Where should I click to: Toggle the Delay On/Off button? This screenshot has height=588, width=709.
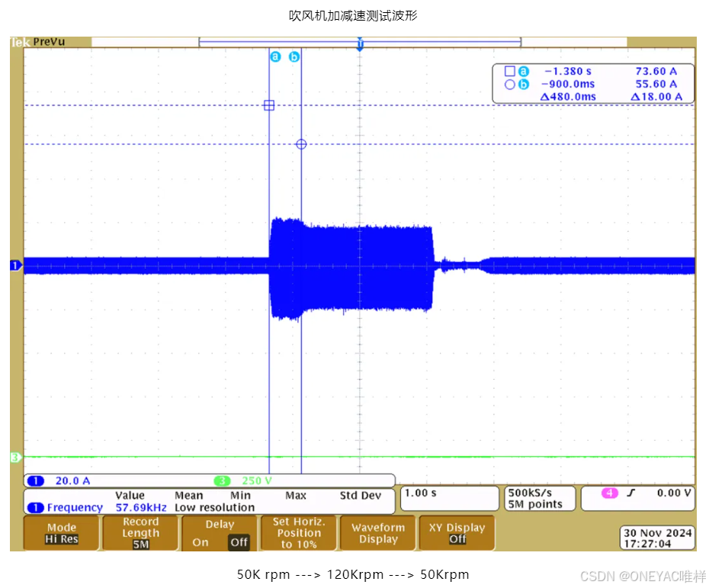tap(220, 533)
